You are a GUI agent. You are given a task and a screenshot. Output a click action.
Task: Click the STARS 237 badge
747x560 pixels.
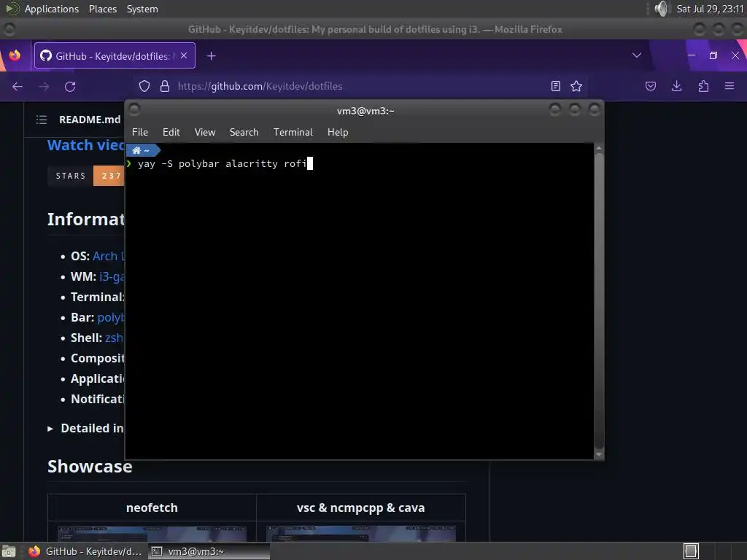[x=86, y=176]
